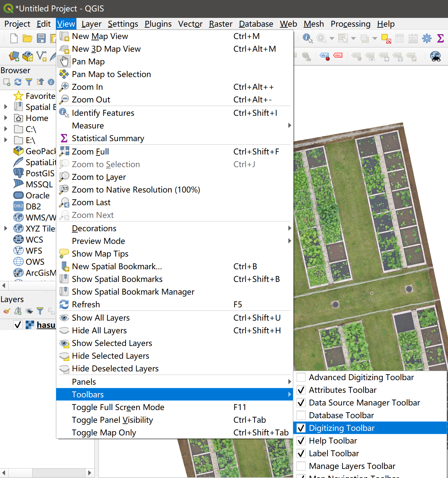
Task: Uncheck the Digitizing Toolbar option
Action: pyautogui.click(x=301, y=428)
